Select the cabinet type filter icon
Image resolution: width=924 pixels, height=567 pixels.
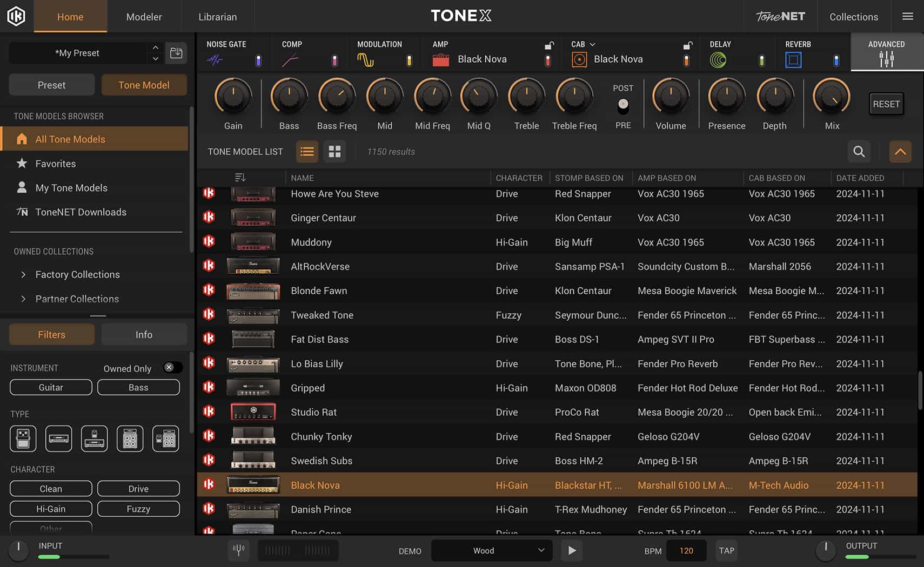tap(130, 438)
